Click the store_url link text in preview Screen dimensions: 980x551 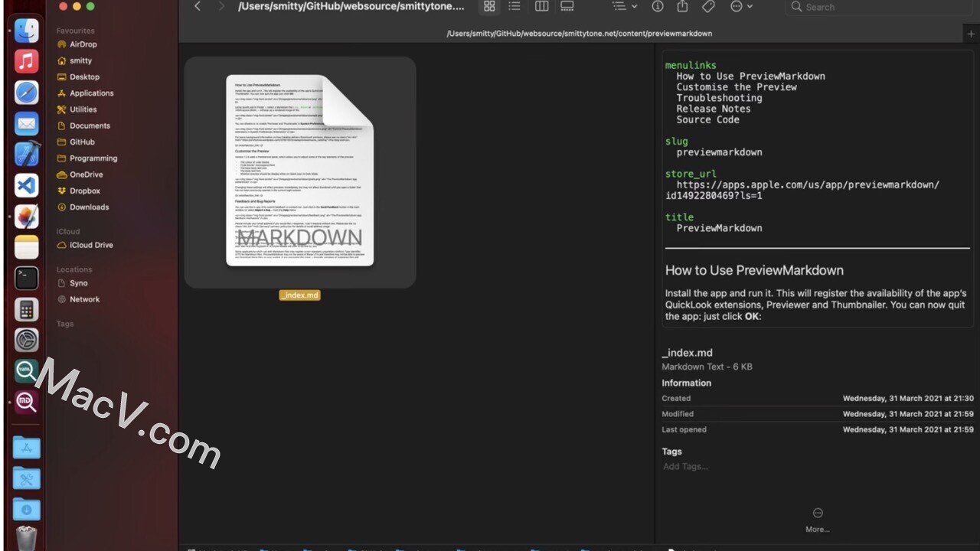(802, 190)
